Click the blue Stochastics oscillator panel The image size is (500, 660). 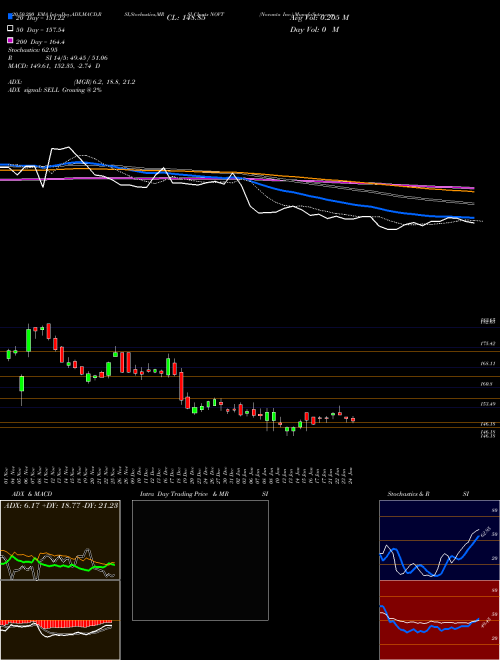(439, 540)
